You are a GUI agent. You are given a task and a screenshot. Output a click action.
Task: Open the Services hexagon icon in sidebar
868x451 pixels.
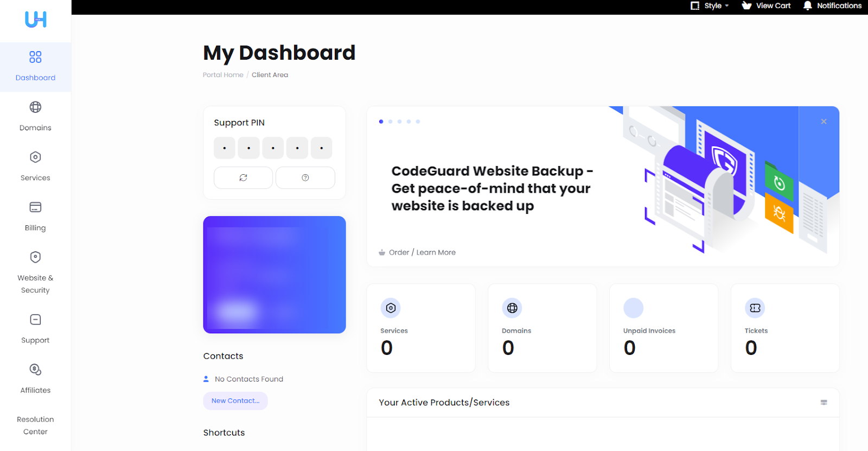coord(35,157)
